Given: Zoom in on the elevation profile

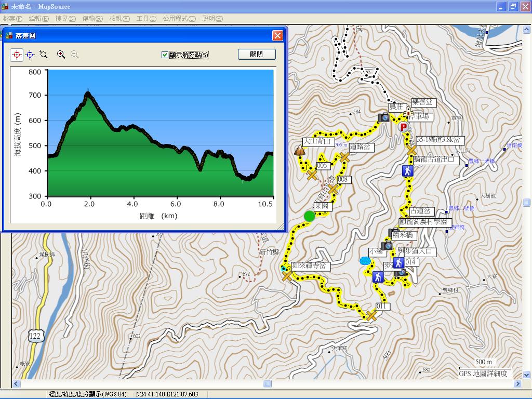Looking at the screenshot, I should point(61,54).
